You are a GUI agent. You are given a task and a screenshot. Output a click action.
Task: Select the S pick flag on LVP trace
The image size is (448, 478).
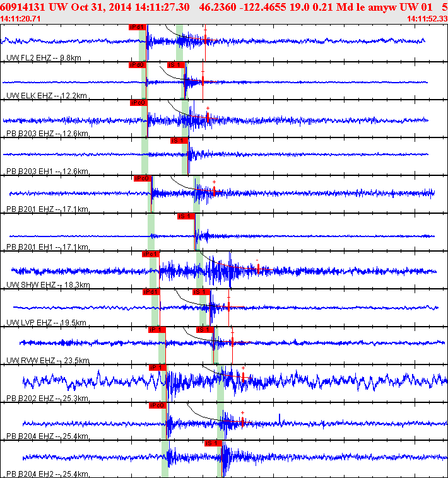201,292
